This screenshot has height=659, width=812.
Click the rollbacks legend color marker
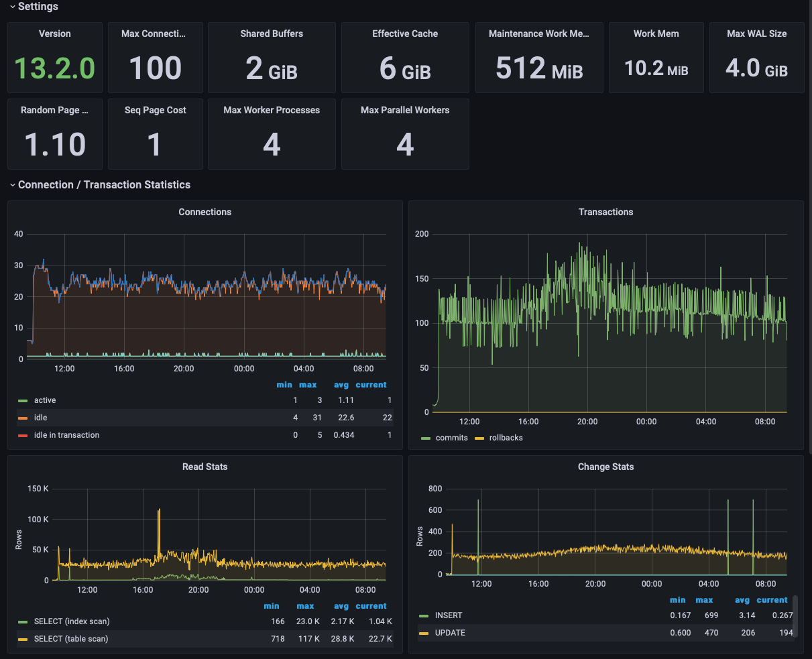[479, 438]
